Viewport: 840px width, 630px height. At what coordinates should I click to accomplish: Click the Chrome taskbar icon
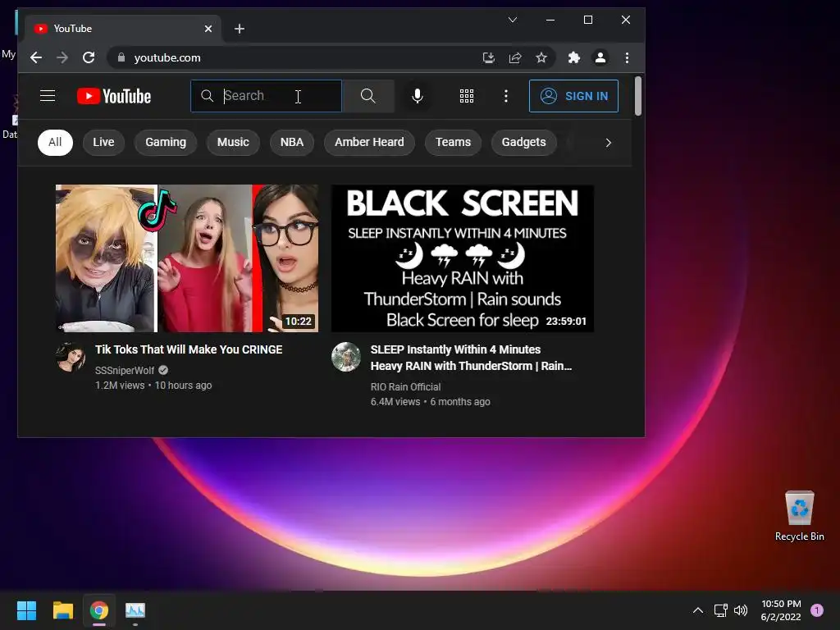pos(99,610)
